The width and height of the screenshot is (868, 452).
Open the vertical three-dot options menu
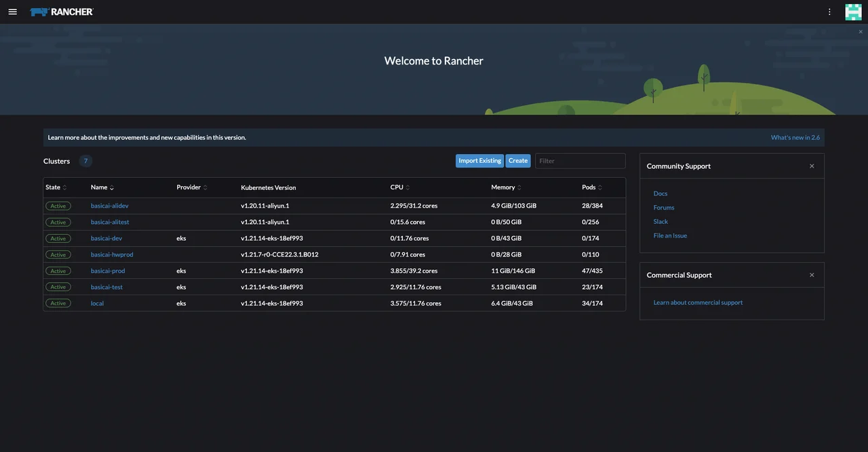tap(829, 12)
